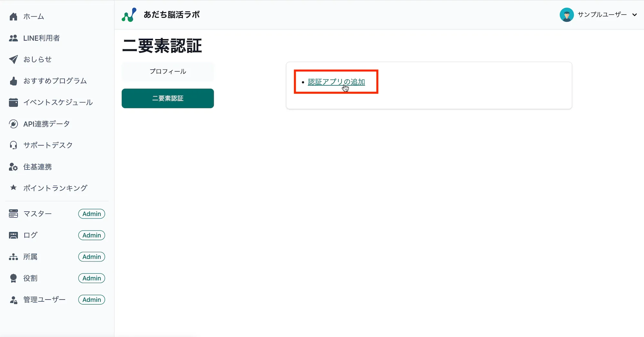Open ポイントランキング via the star icon
Image resolution: width=644 pixels, height=337 pixels.
(x=13, y=188)
